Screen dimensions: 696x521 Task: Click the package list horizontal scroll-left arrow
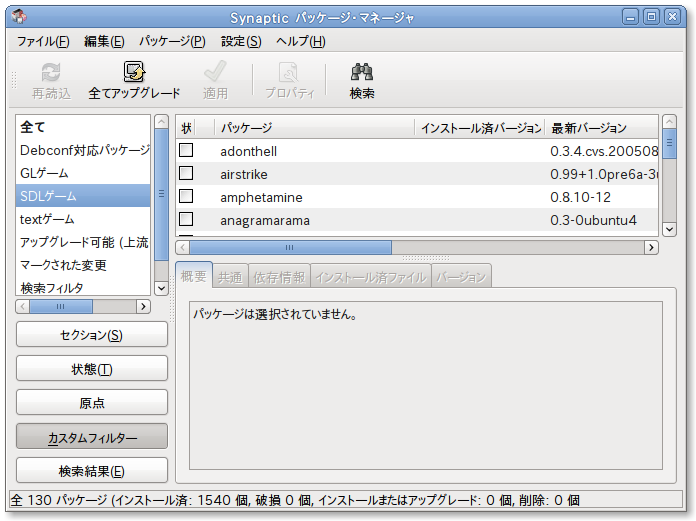pyautogui.click(x=183, y=247)
